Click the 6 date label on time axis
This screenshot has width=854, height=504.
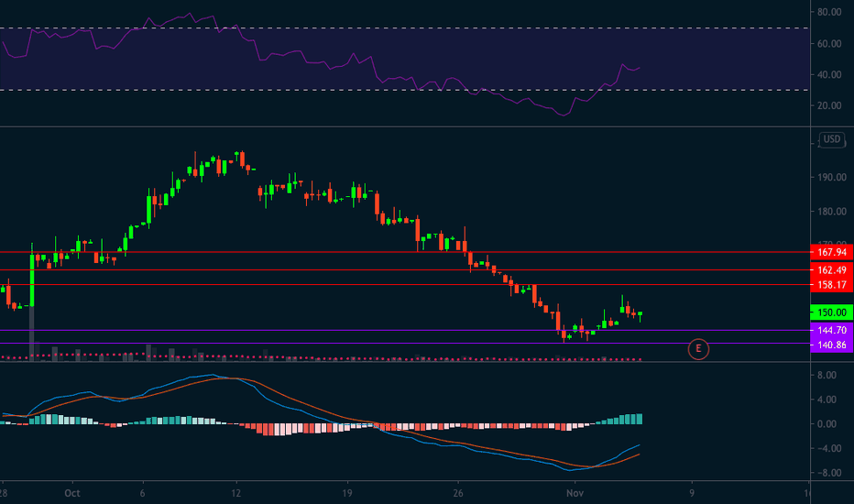tap(143, 493)
